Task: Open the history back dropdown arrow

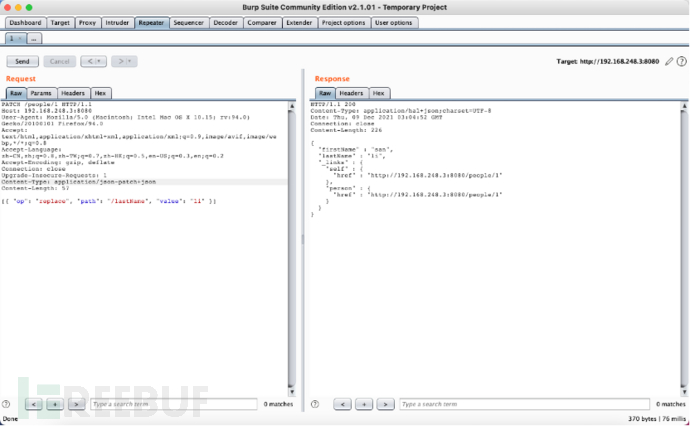Action: tap(99, 62)
